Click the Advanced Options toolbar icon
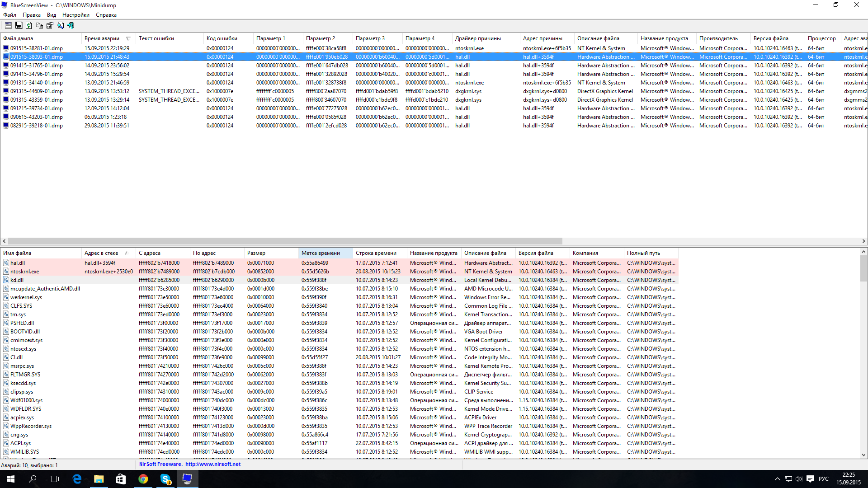 pyautogui.click(x=9, y=26)
